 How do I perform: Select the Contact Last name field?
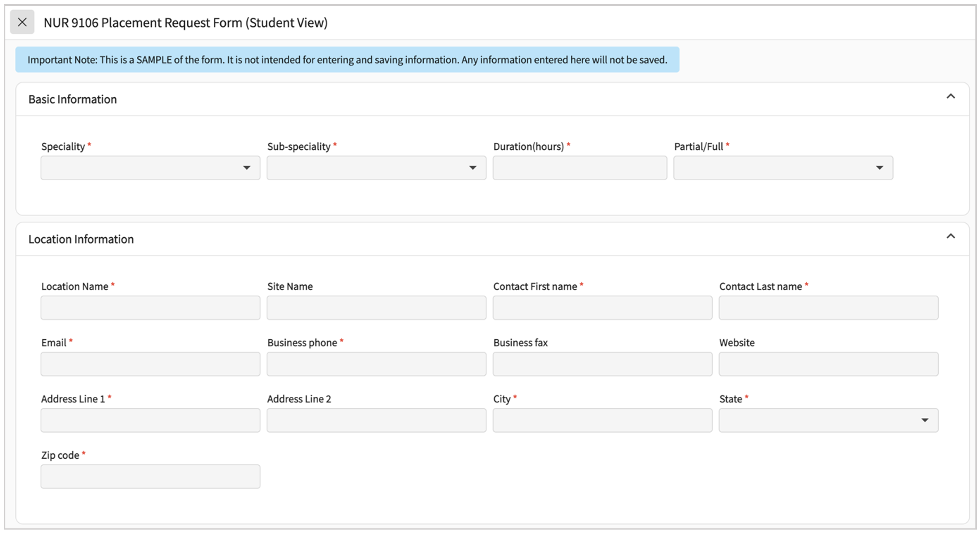pos(828,307)
